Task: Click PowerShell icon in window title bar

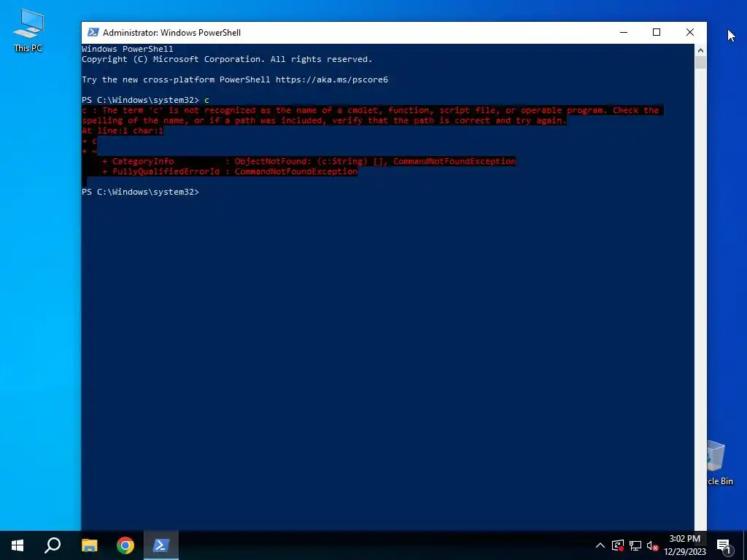Action: pyautogui.click(x=93, y=32)
